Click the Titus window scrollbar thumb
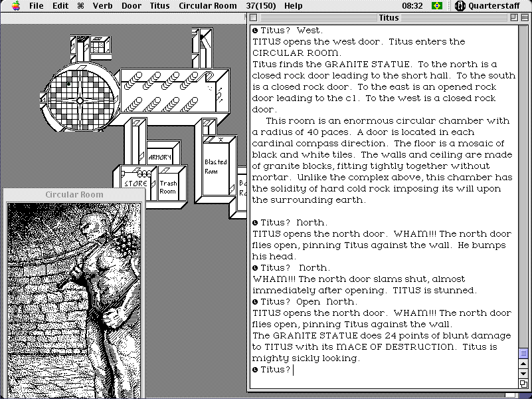Viewport: 532px width, 399px height. [x=523, y=353]
